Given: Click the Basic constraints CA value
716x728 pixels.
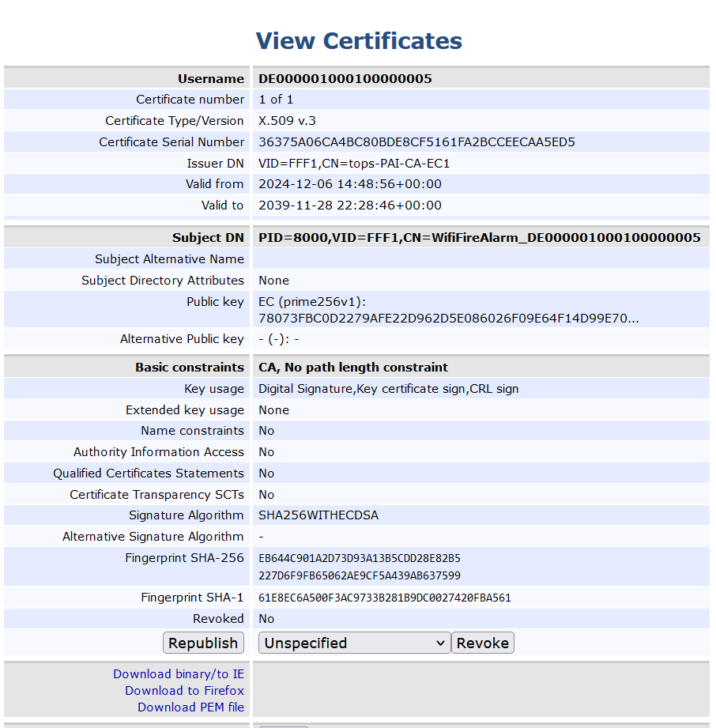Looking at the screenshot, I should pos(353,368).
